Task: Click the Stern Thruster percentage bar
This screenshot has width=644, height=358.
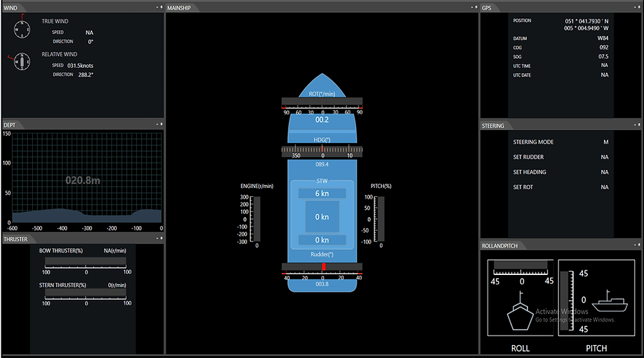Action: (86, 292)
